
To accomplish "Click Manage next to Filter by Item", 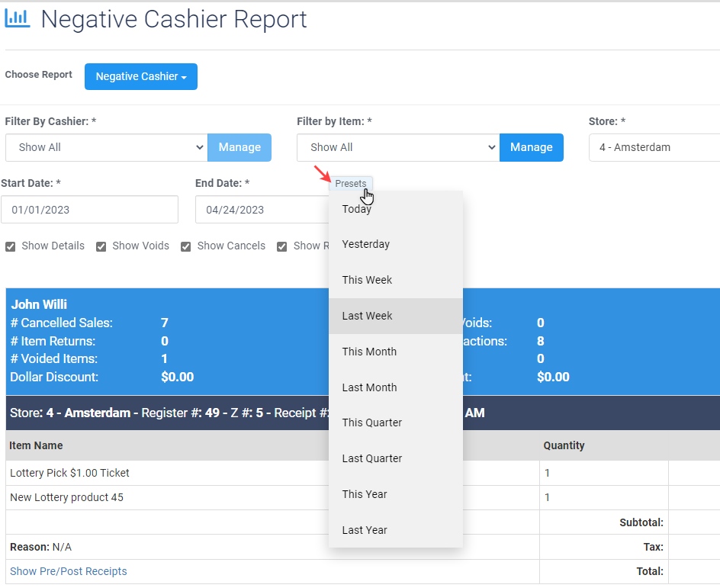I will click(x=532, y=147).
